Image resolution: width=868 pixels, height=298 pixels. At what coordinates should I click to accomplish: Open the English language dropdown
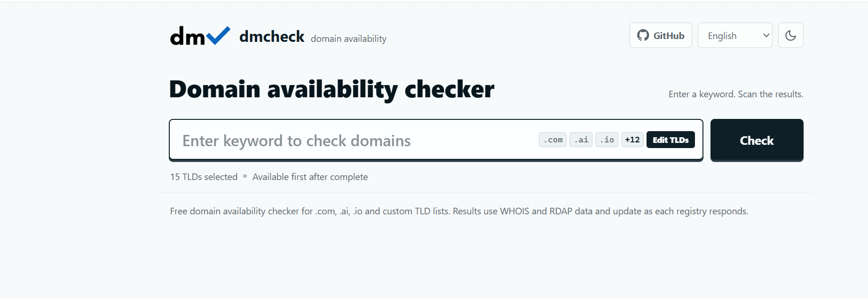[734, 35]
